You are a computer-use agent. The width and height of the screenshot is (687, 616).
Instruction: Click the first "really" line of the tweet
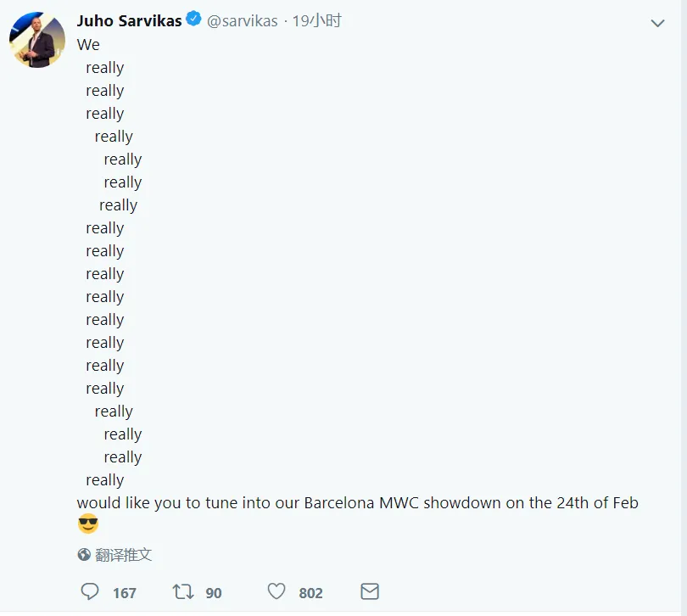(x=105, y=68)
